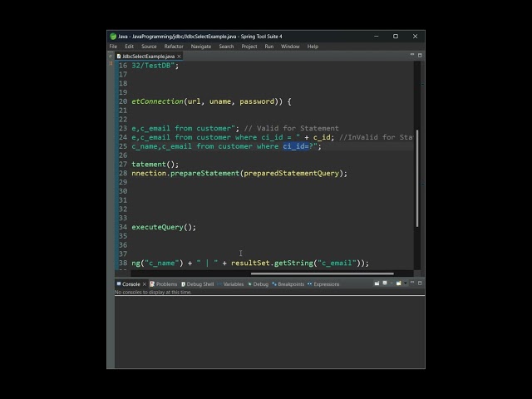
Task: Maximize the Console panel
Action: point(420,283)
